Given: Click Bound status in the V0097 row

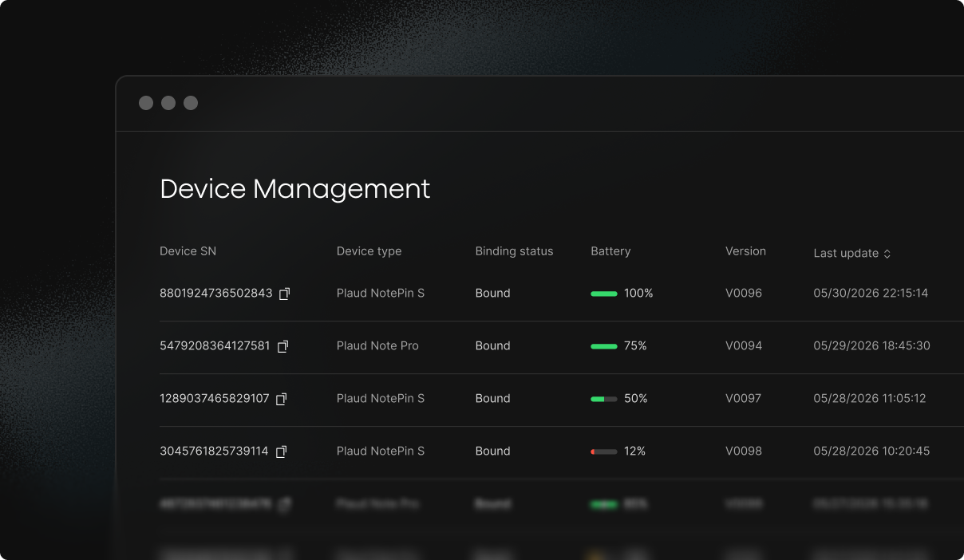Looking at the screenshot, I should pyautogui.click(x=492, y=399).
